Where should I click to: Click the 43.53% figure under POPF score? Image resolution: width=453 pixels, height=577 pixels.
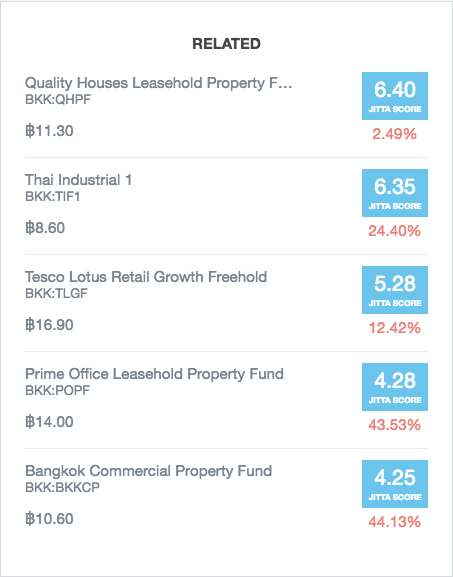tap(394, 425)
